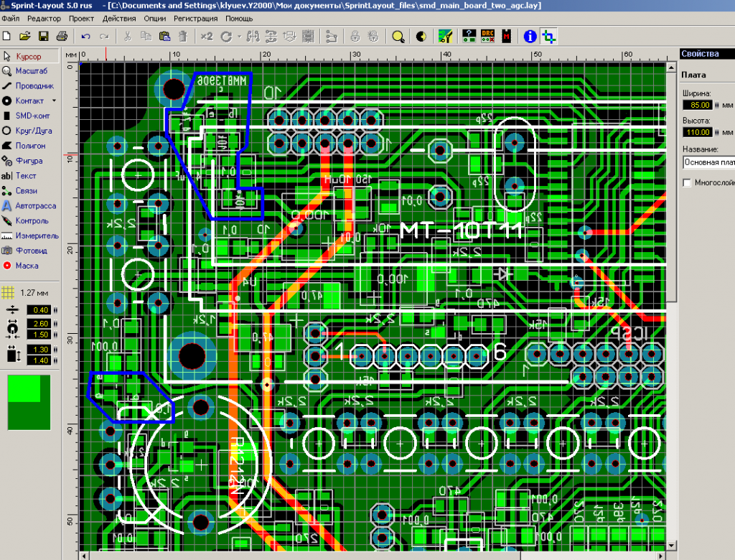The height and width of the screenshot is (560, 735).
Task: Click the magnifier zoom toolbar icon
Action: pyautogui.click(x=398, y=36)
